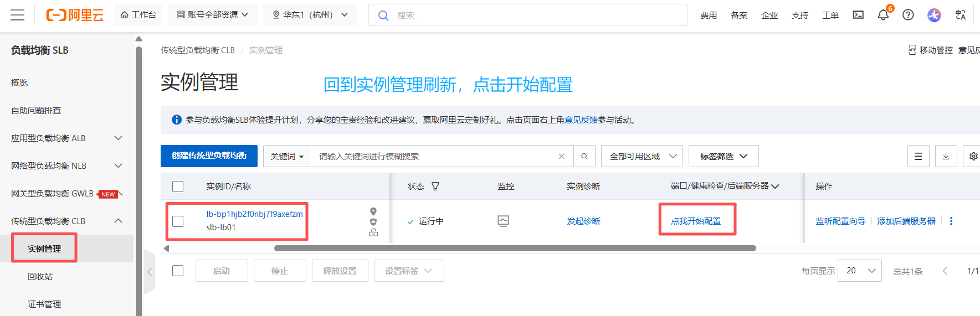Viewport: 980px width, 316px height.
Task: Open the column list view icon
Action: point(918,156)
